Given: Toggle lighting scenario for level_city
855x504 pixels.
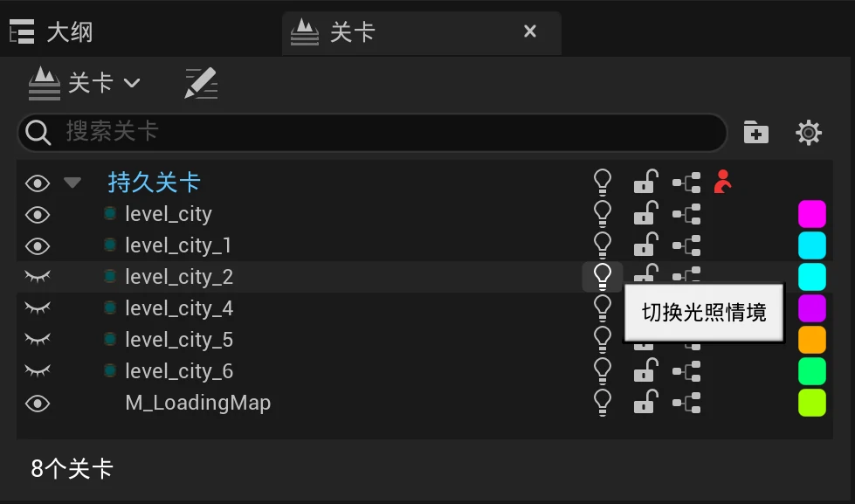Looking at the screenshot, I should pyautogui.click(x=603, y=214).
